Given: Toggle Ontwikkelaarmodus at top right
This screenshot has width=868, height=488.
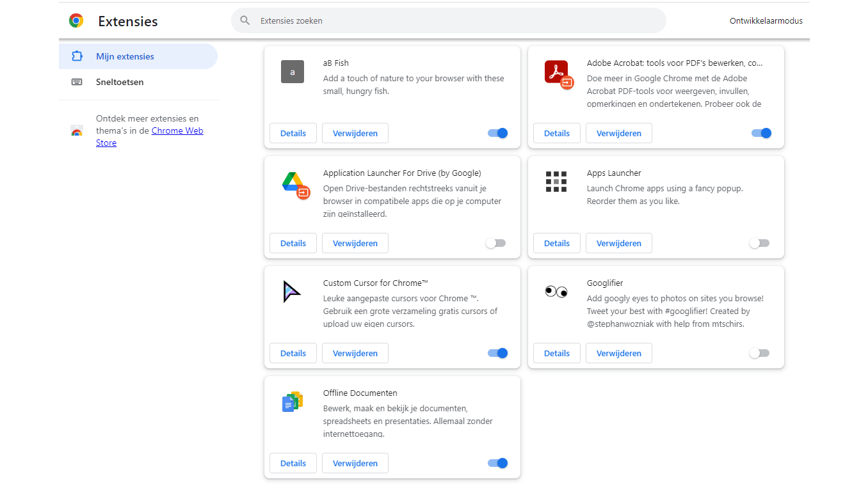Looking at the screenshot, I should coord(766,20).
